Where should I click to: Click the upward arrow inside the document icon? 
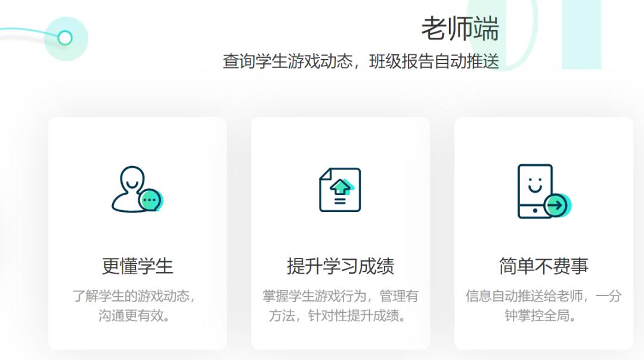(339, 188)
